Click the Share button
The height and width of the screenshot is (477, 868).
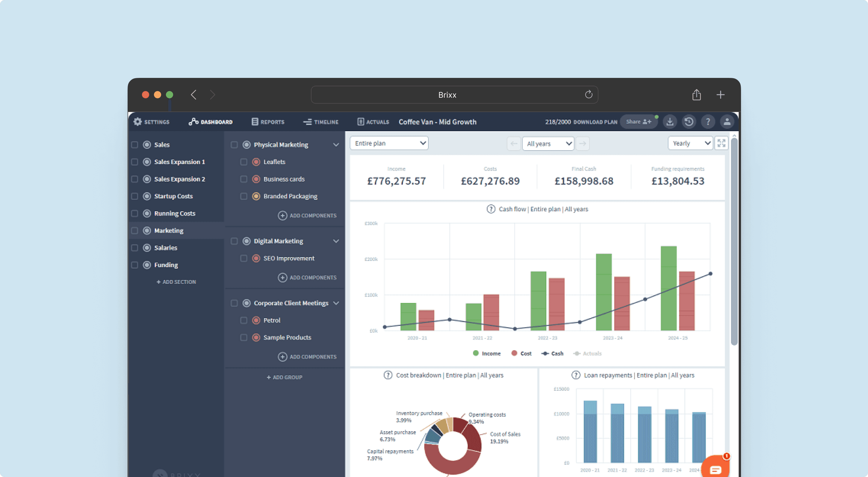[639, 122]
